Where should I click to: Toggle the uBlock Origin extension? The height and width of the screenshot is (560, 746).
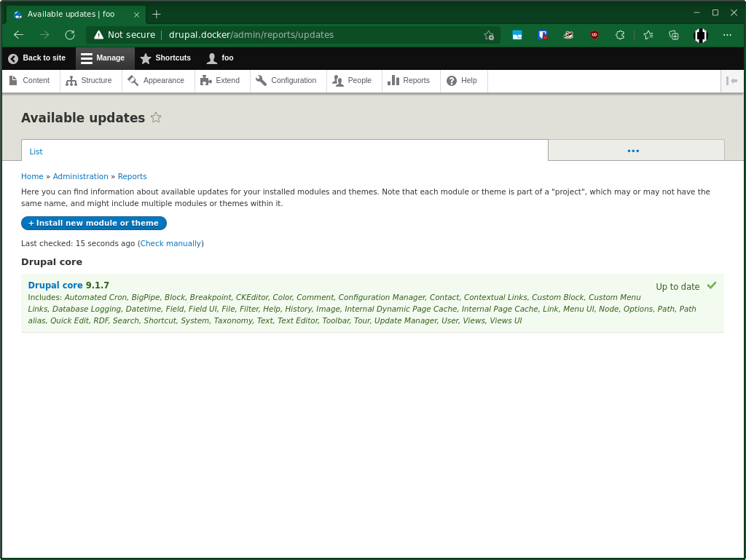pos(594,34)
